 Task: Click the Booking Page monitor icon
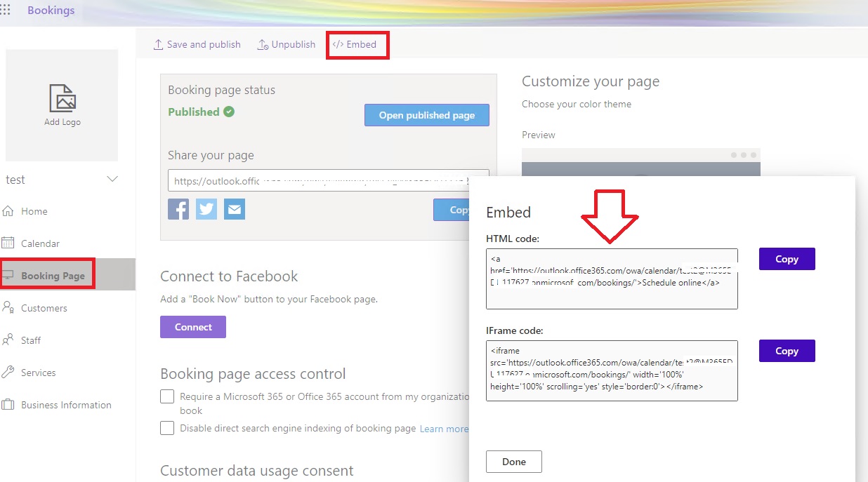(8, 275)
